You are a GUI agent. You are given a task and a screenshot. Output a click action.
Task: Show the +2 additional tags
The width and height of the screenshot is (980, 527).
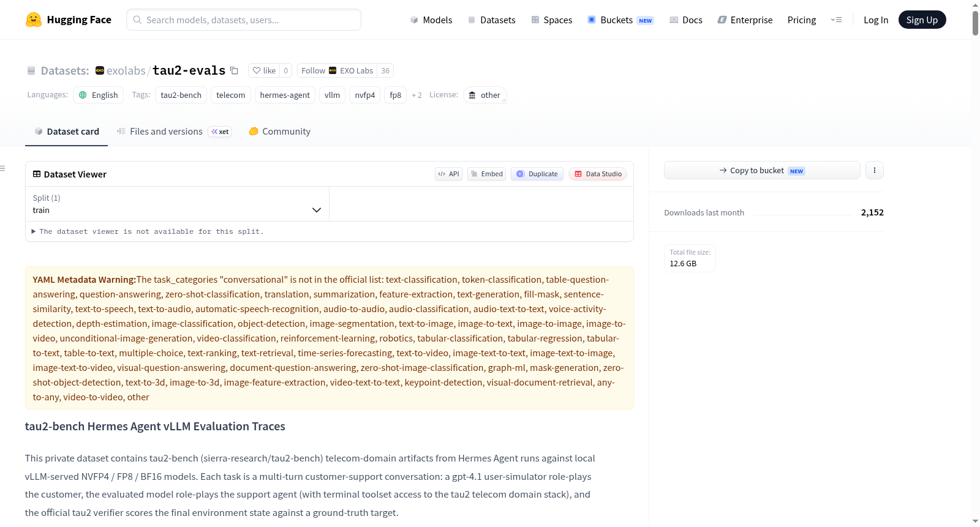417,95
